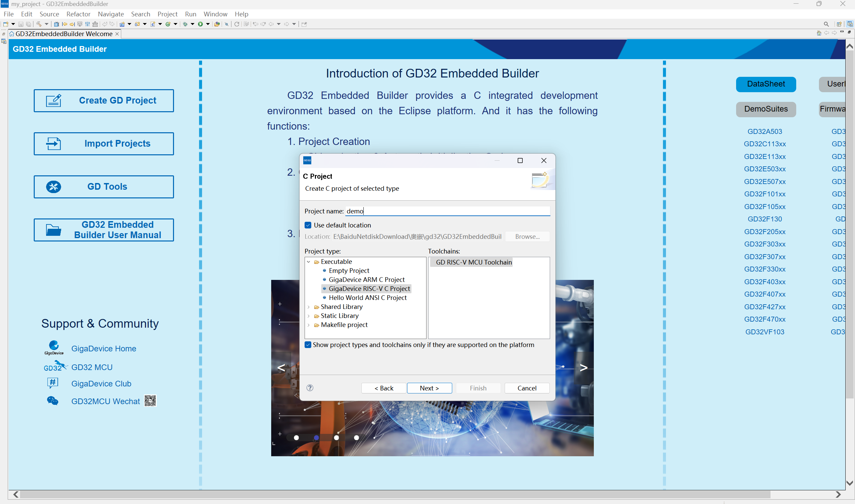Select the blue second slideshow dot
This screenshot has width=855, height=504.
pos(317,438)
